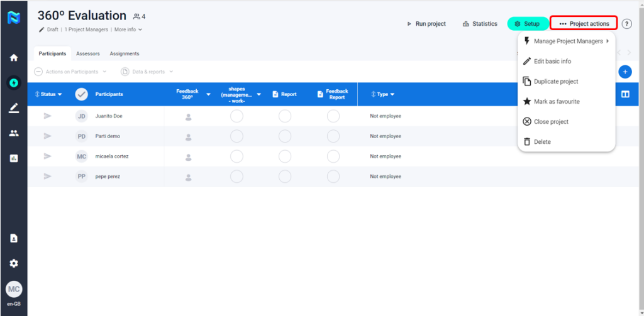The image size is (644, 316).
Task: Open settings gear in left sidebar
Action: [13, 263]
